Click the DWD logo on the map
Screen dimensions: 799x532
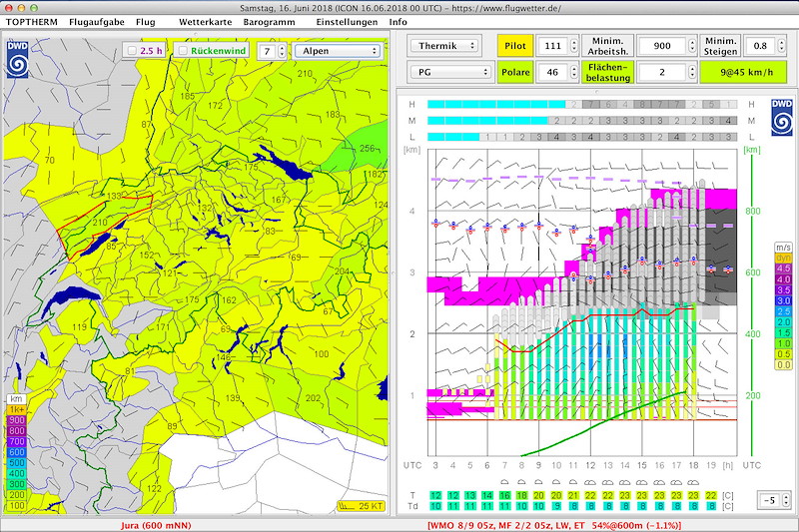[17, 59]
